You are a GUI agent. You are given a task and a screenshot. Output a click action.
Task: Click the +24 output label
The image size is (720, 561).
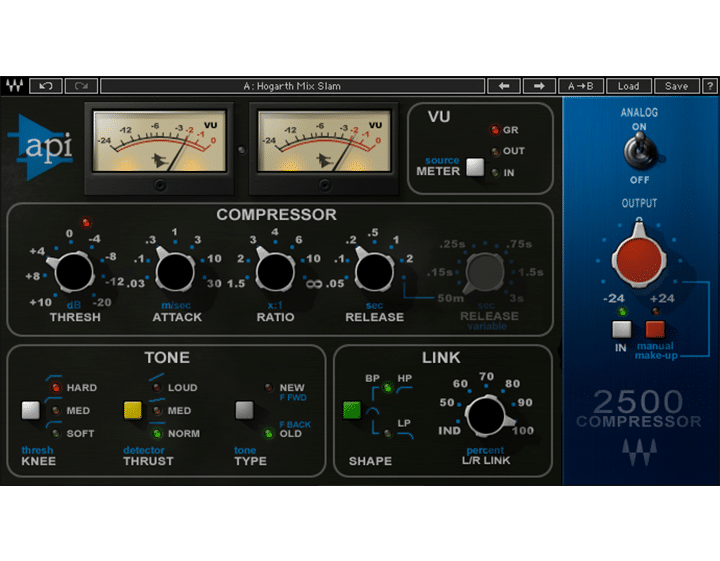coord(662,298)
